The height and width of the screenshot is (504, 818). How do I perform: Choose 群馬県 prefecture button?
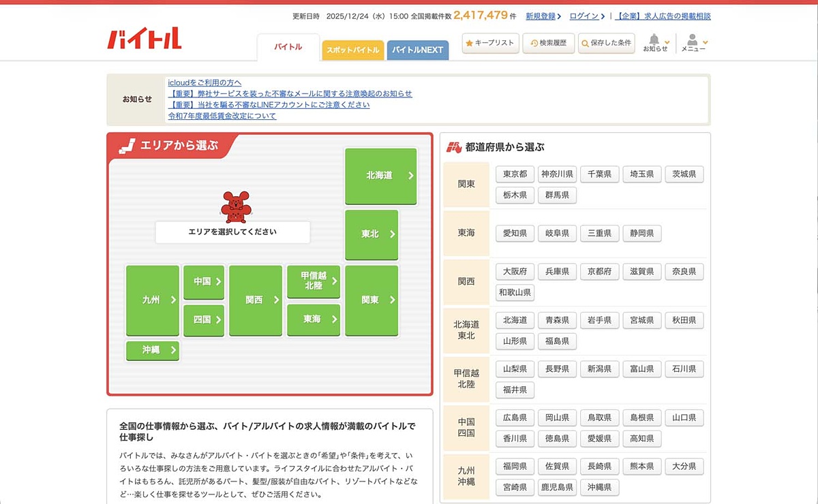557,195
